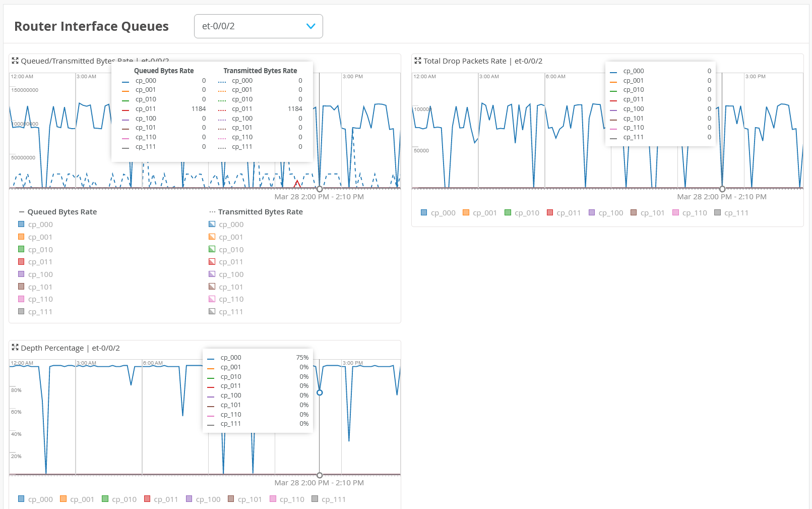Screen dimensions: 812x509
Task: Toggle cp_011 in Queued Bytes Rate legend
Action: [35, 262]
